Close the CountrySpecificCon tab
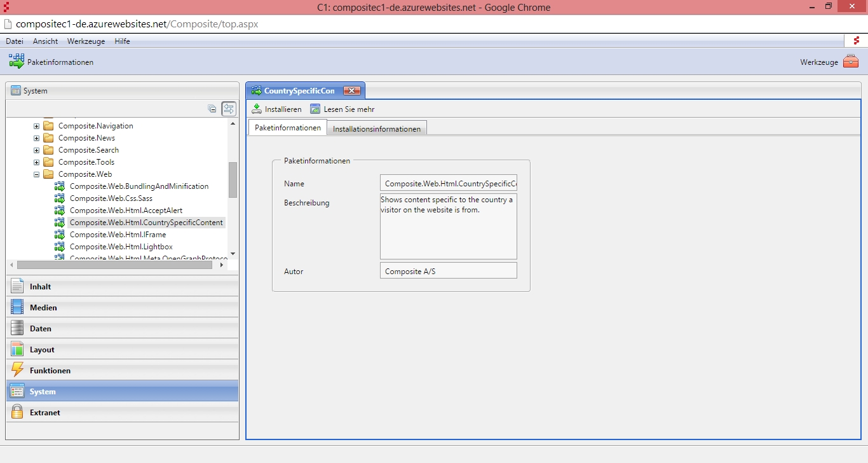The image size is (868, 463). pos(351,91)
